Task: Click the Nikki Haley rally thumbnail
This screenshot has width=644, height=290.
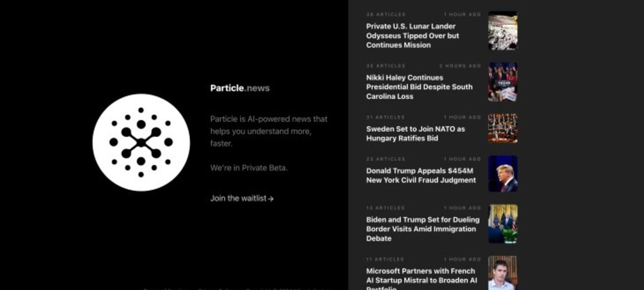Action: coord(503,82)
